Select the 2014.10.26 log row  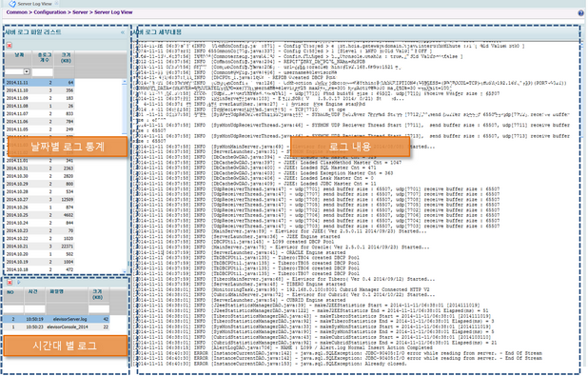click(x=40, y=208)
